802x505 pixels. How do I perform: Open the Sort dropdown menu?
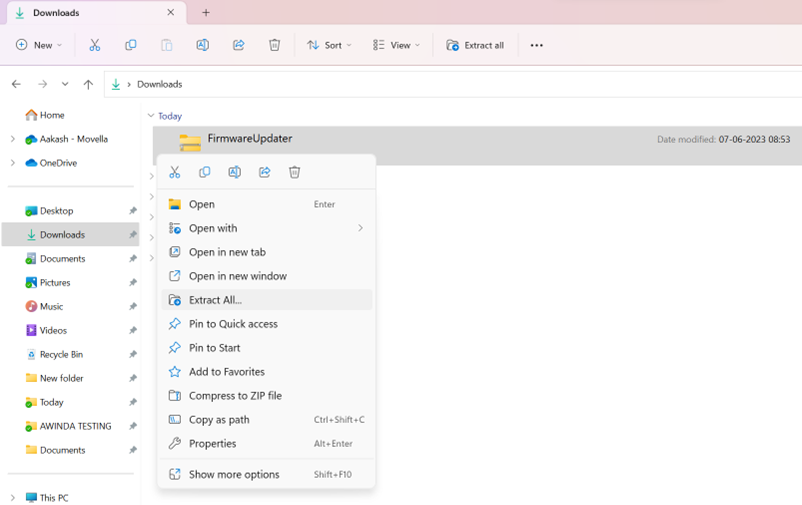(329, 45)
